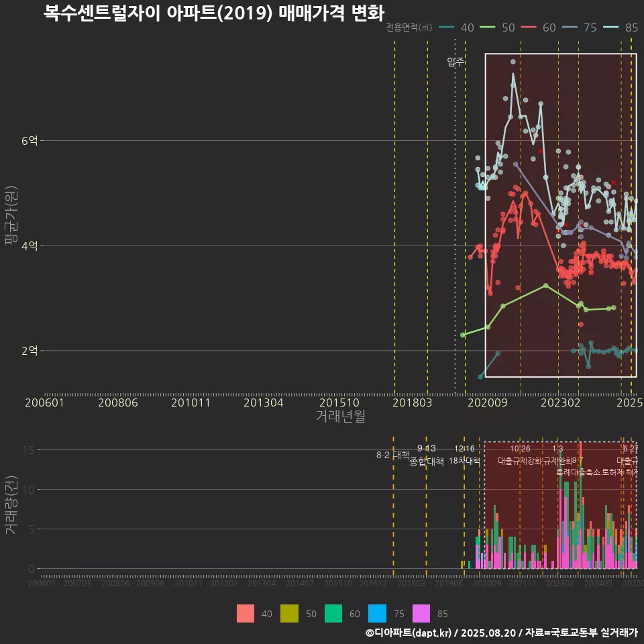This screenshot has height=644, width=644.
Task: Select the salmon 40 swatch in bar legend
Action: coord(246,613)
